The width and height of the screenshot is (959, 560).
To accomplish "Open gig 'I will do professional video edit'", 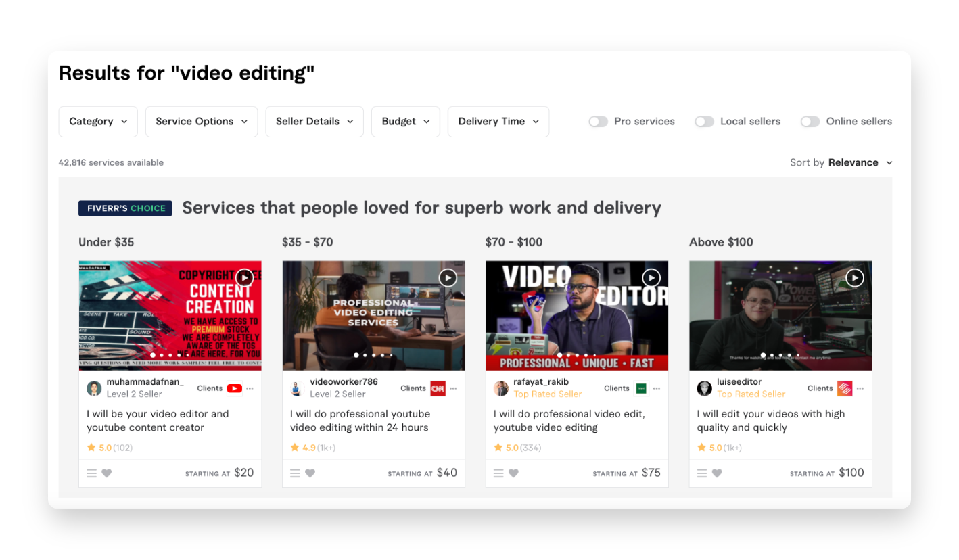I will 569,421.
